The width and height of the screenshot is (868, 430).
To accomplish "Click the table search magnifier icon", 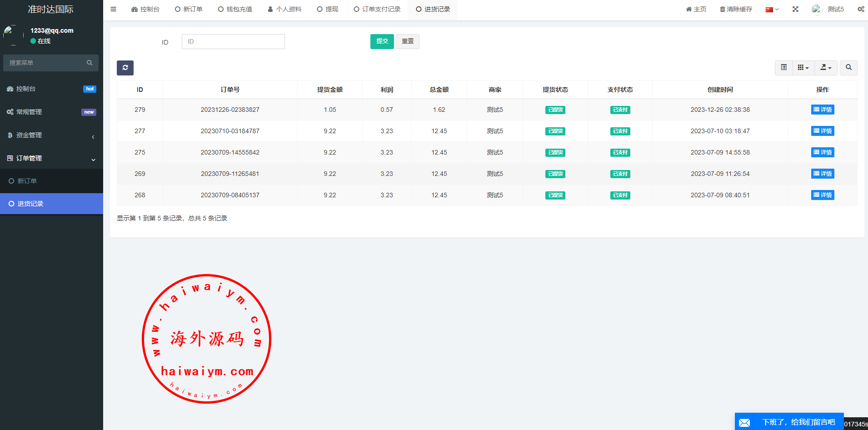I will point(848,68).
